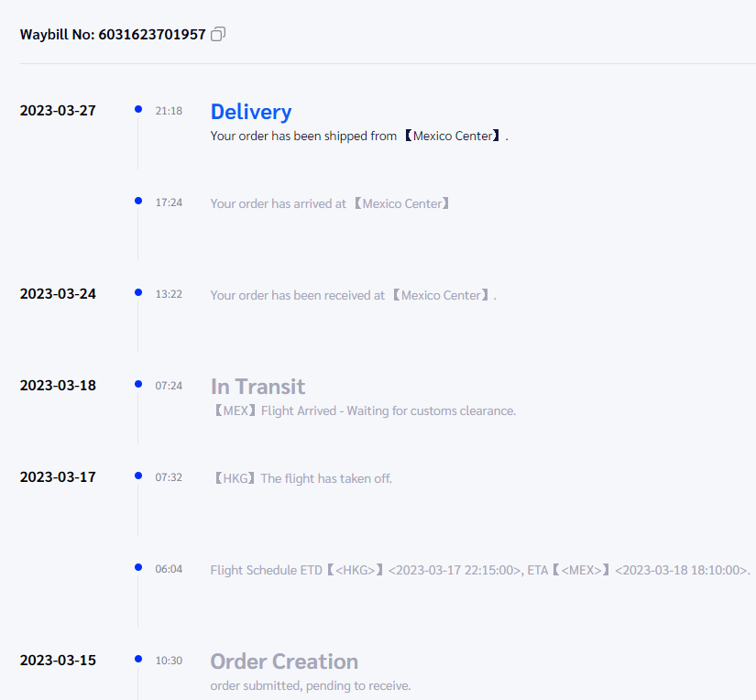Select the timeline dot at 06:04 flight schedule
The image size is (756, 700).
(x=138, y=567)
